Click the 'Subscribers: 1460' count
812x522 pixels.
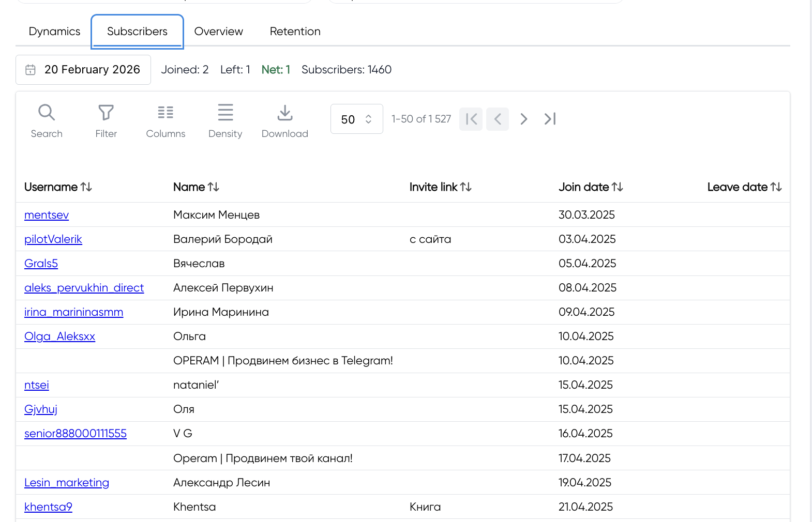tap(347, 70)
